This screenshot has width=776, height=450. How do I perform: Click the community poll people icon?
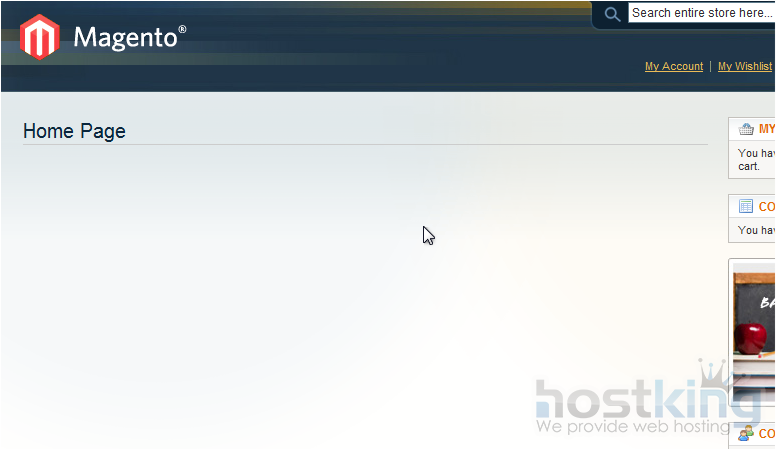(x=746, y=434)
